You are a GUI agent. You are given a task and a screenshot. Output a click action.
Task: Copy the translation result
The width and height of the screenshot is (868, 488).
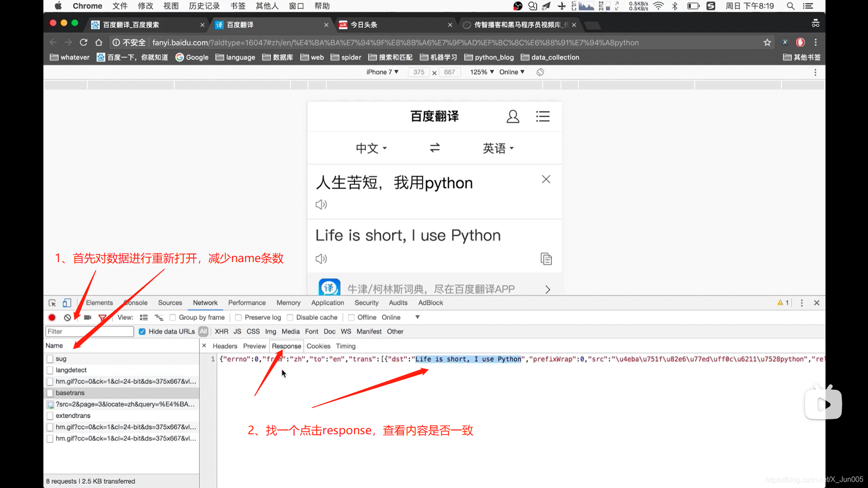click(546, 259)
